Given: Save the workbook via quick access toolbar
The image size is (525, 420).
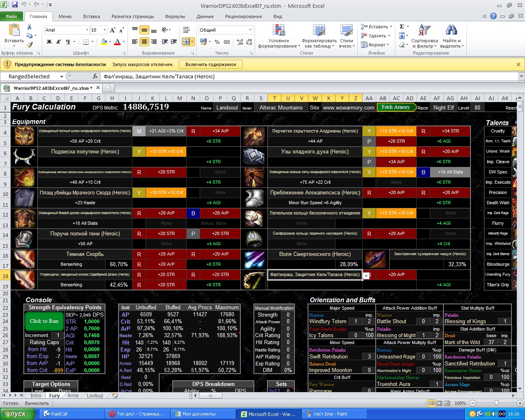Looking at the screenshot, I should point(15,5).
